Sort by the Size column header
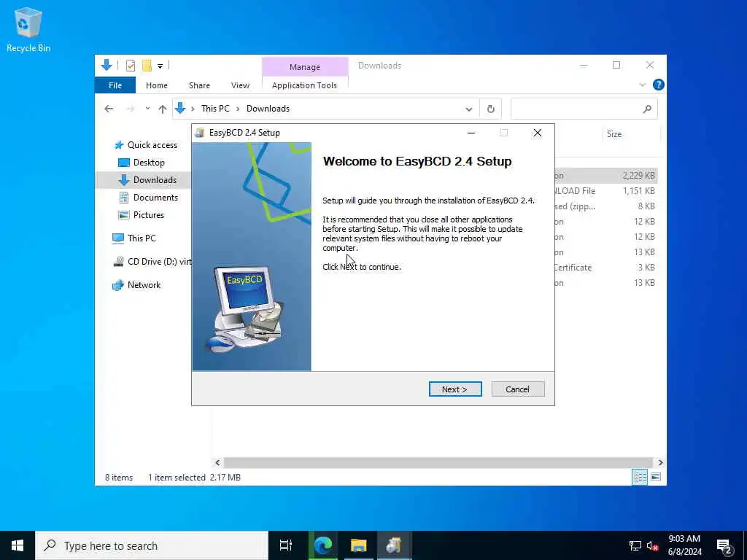The image size is (747, 560). pos(614,134)
